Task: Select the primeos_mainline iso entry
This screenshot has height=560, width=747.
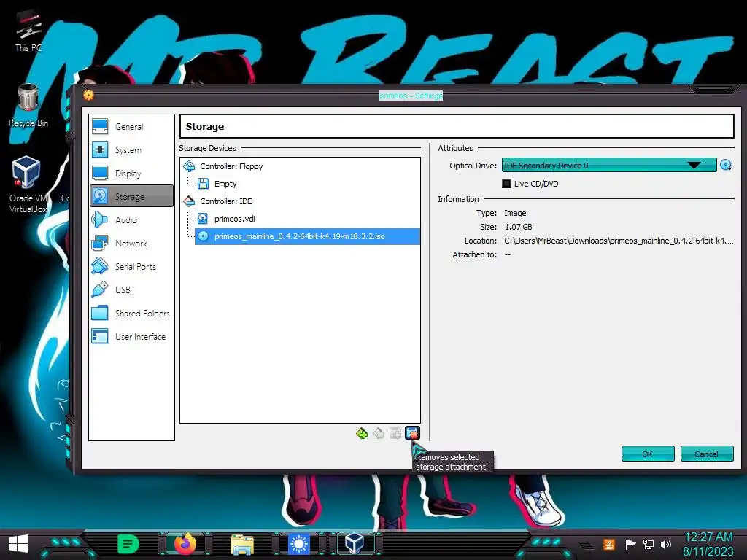Action: click(307, 236)
